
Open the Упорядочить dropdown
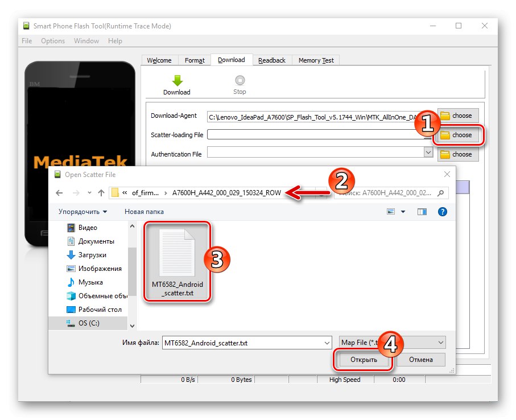click(x=81, y=211)
